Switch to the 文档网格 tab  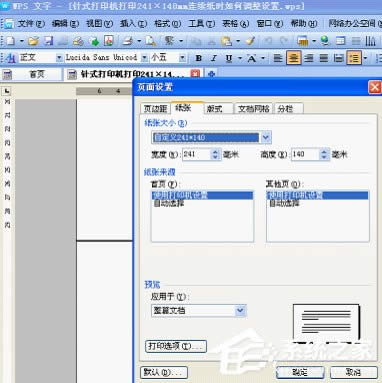point(254,109)
